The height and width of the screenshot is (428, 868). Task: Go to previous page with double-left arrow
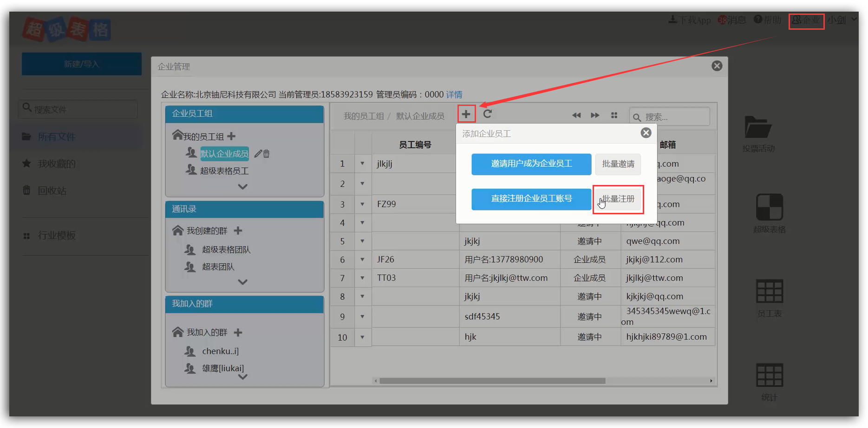576,115
